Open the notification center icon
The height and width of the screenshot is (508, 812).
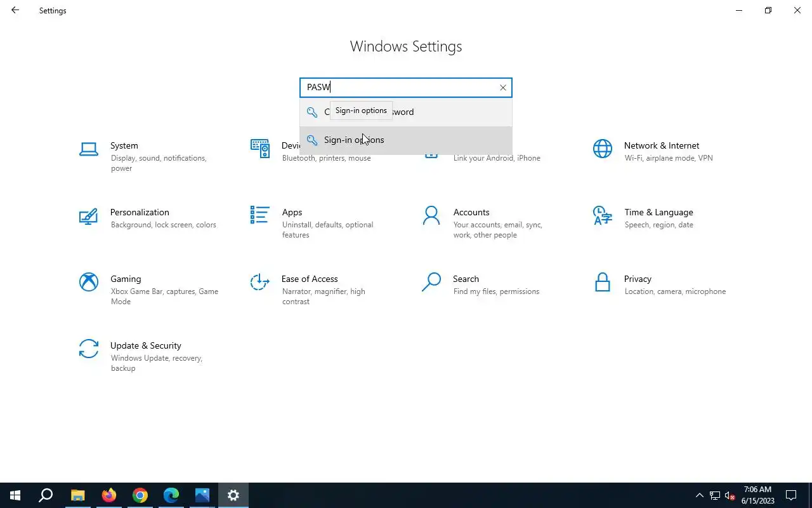click(x=792, y=495)
